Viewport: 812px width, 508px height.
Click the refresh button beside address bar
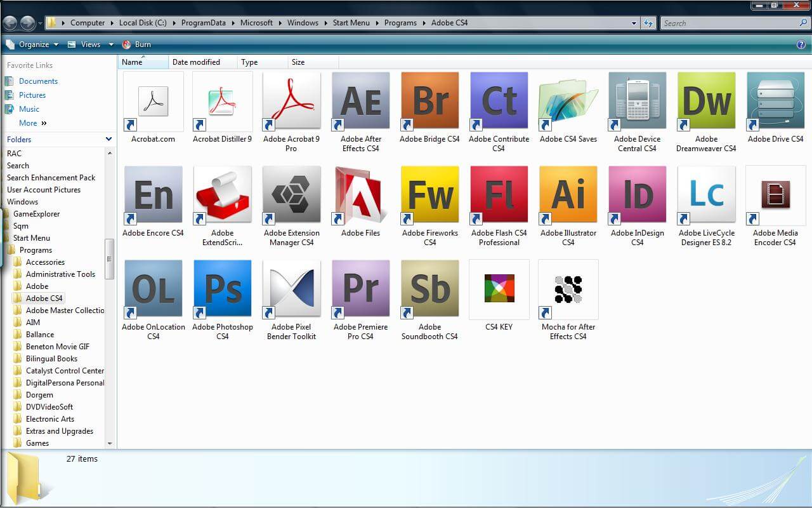click(648, 23)
